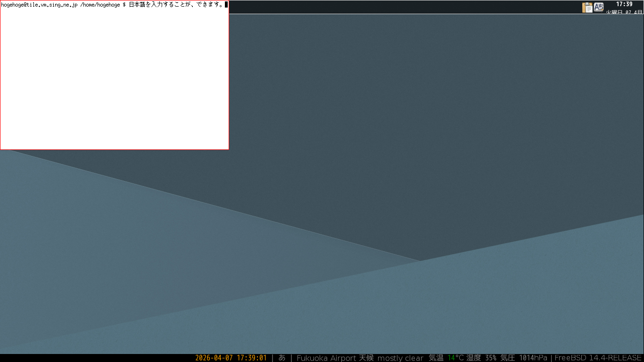Click the hogehoge@tile.vm.sing.ne.jp hostname in prompt

click(x=39, y=5)
